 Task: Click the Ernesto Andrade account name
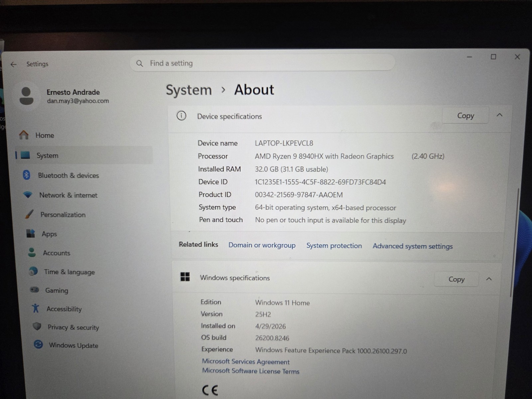[x=73, y=92]
